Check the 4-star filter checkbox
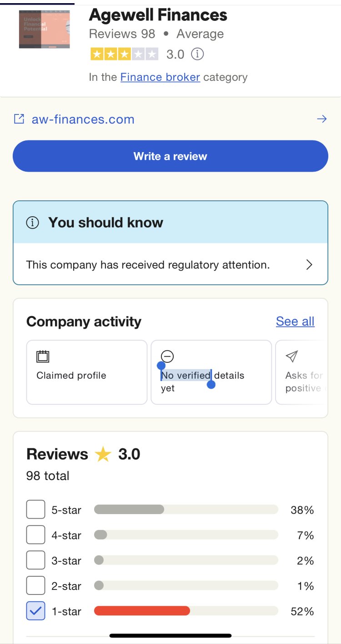This screenshot has height=644, width=341. 36,535
